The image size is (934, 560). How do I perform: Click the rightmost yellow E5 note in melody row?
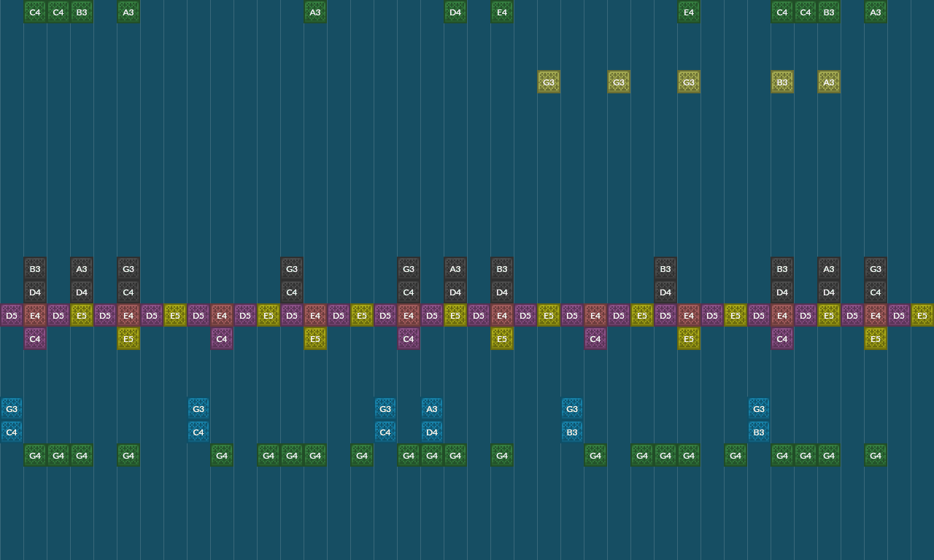[x=922, y=315]
